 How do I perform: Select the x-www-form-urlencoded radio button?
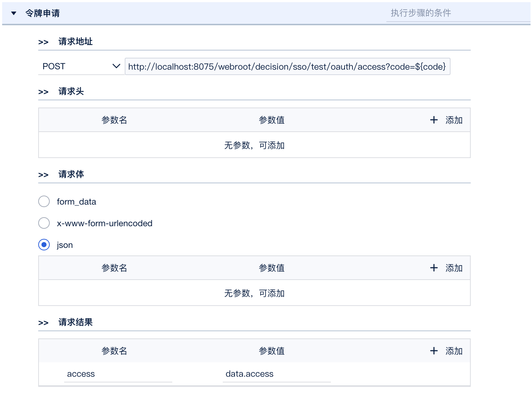pos(44,223)
